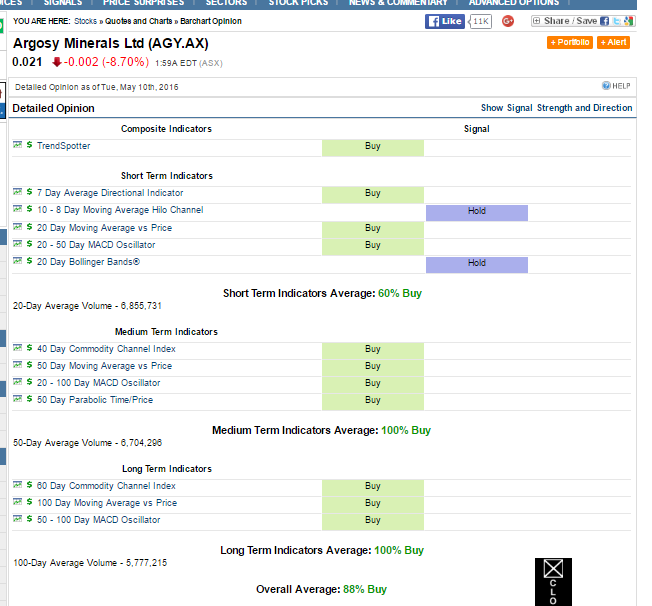Viewport: 652px width, 606px height.
Task: Open Quotes and Charts breadcrumb
Action: tap(138, 21)
